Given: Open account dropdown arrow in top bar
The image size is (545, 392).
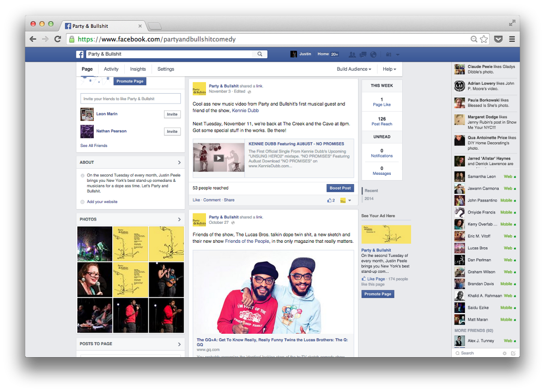Looking at the screenshot, I should pyautogui.click(x=398, y=54).
